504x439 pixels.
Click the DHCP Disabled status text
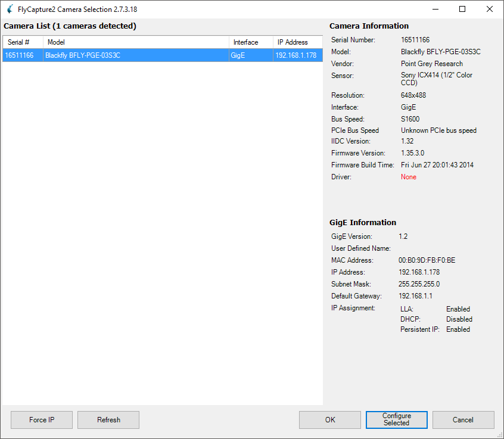click(x=459, y=319)
